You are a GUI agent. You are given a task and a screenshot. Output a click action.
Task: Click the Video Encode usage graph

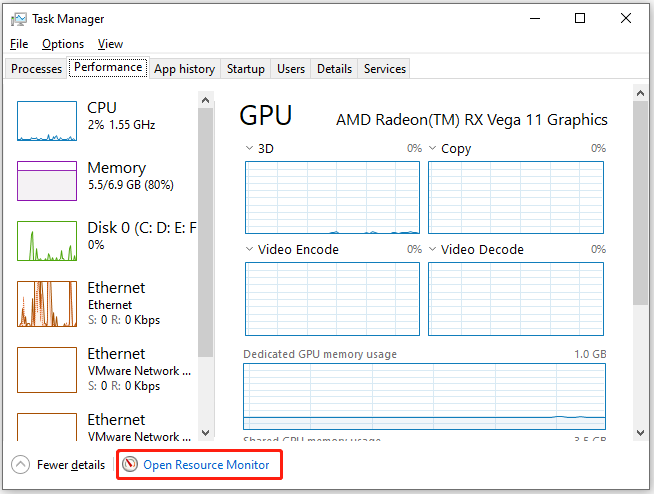332,299
